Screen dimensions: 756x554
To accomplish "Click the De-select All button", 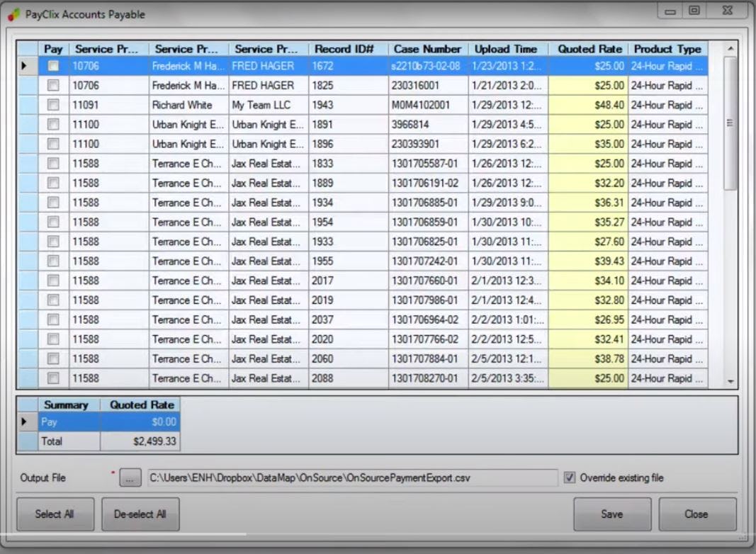I will pyautogui.click(x=140, y=514).
